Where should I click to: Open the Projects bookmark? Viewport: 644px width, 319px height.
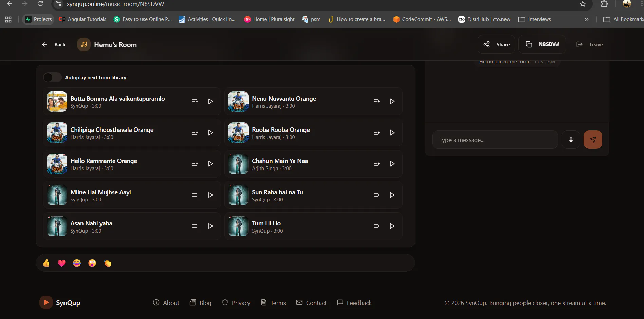tap(38, 19)
